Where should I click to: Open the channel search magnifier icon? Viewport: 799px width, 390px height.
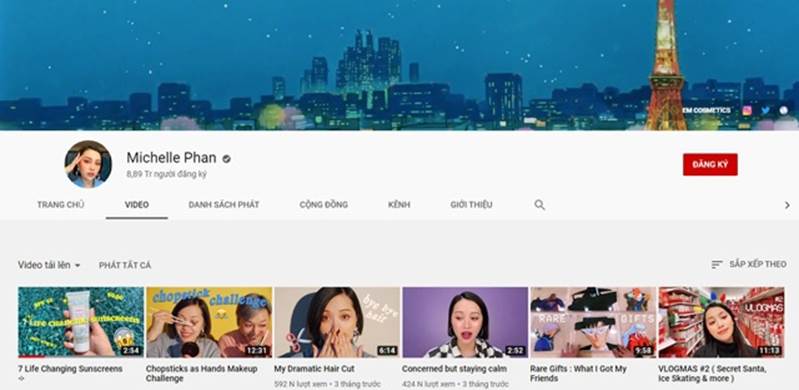540,205
